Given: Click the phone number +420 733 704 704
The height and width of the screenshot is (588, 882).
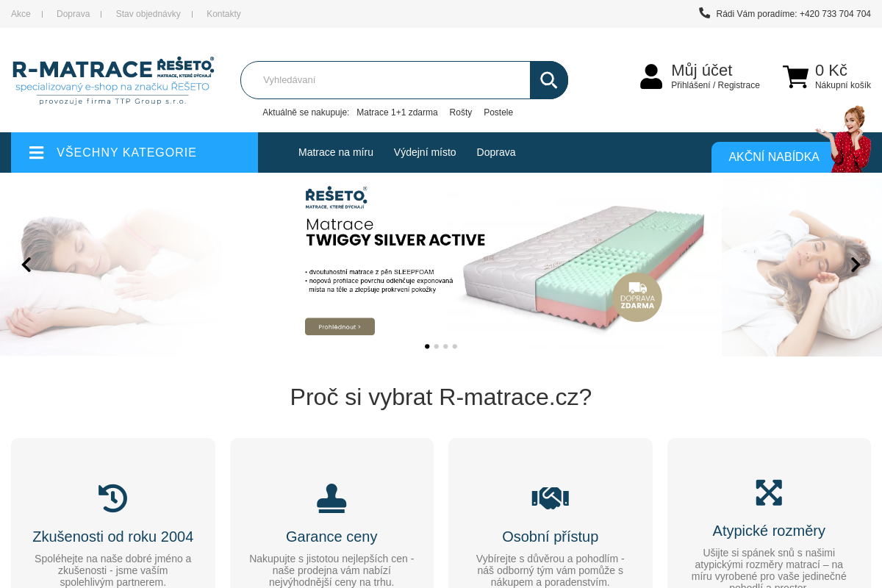Looking at the screenshot, I should [x=835, y=14].
